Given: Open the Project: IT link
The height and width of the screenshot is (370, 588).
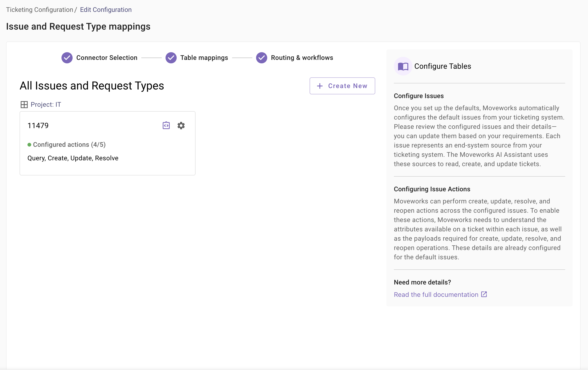Looking at the screenshot, I should point(46,105).
